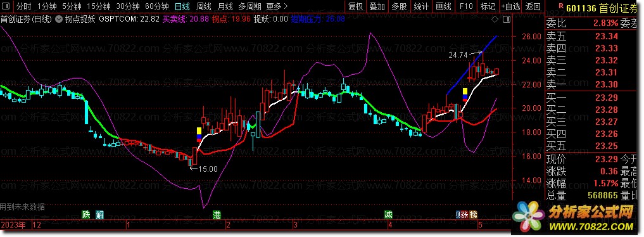Click the 24.74 high price label
The image size is (644, 237).
pos(458,54)
